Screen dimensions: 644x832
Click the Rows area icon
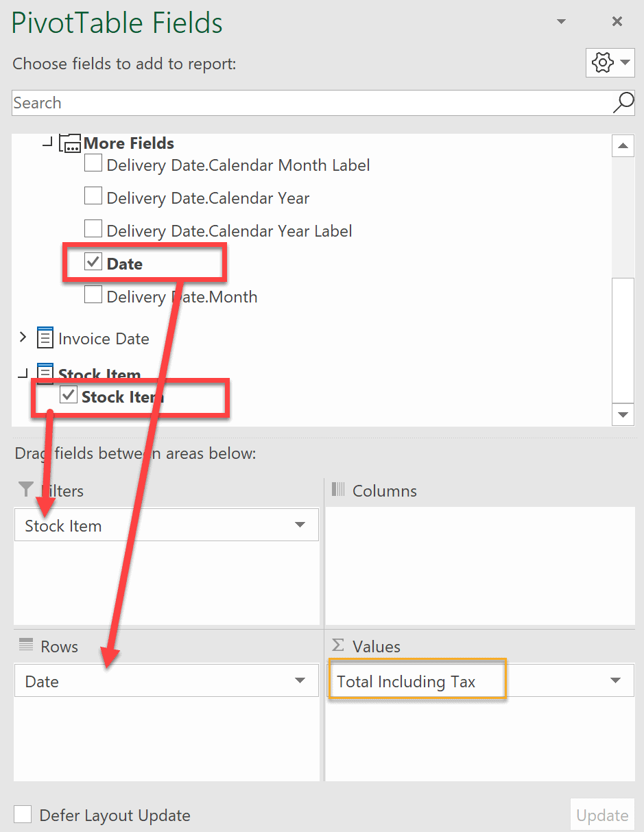tap(26, 645)
